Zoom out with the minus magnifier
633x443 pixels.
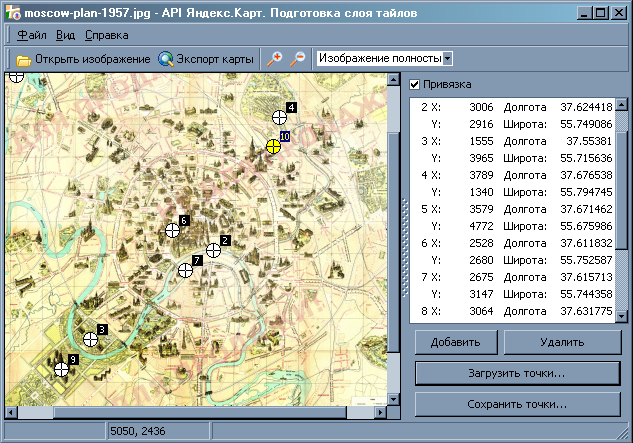[x=298, y=59]
